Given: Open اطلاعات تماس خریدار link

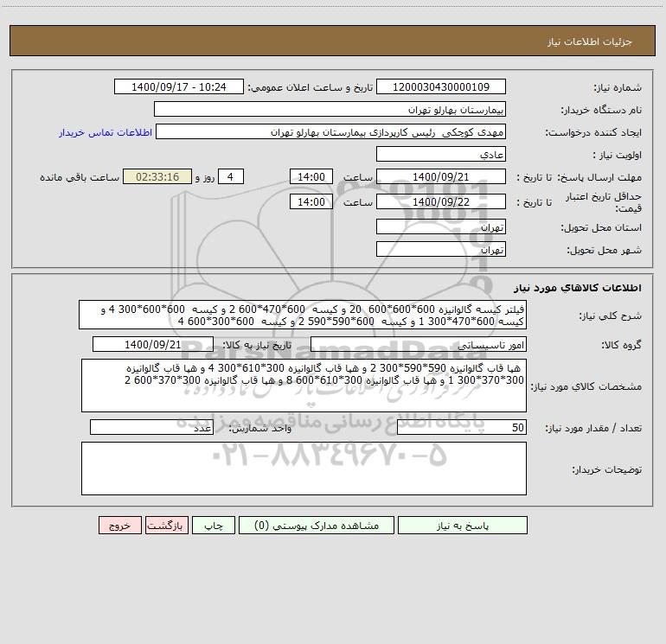Looking at the screenshot, I should [x=106, y=132].
